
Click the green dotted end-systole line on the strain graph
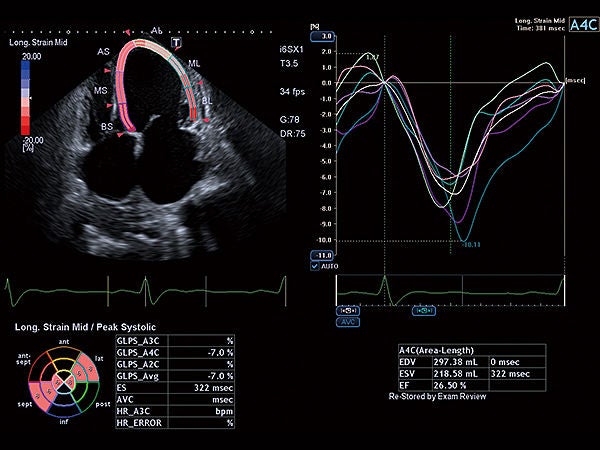tap(451, 145)
